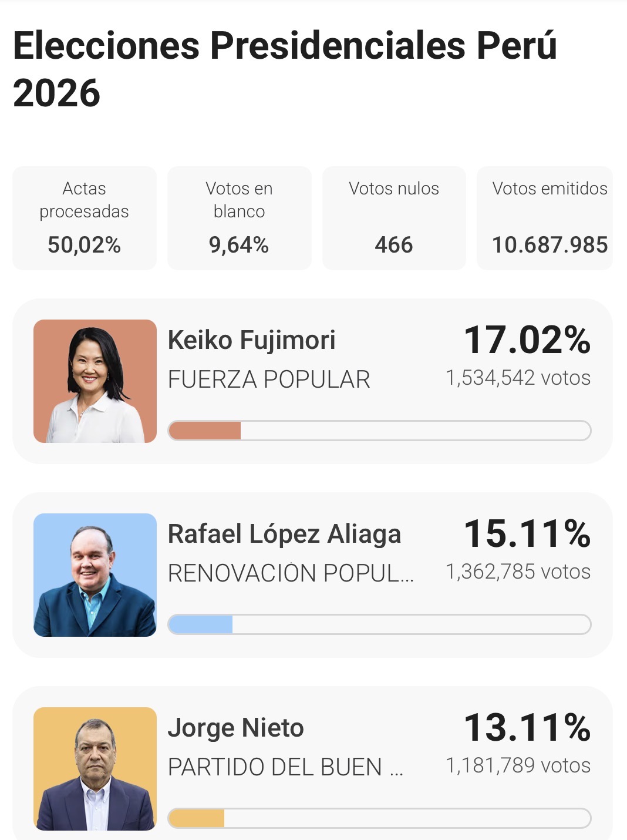
Task: Select the 1,181,789 votos count
Action: click(x=518, y=765)
